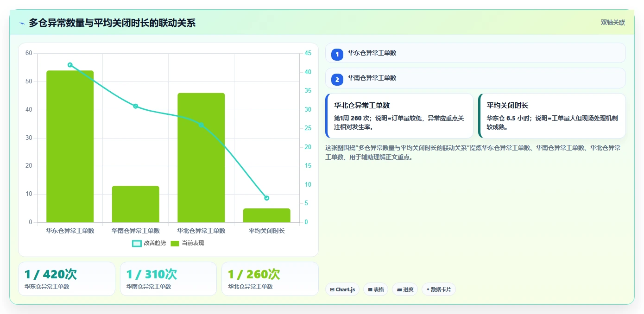Click left axis value 60

point(29,53)
